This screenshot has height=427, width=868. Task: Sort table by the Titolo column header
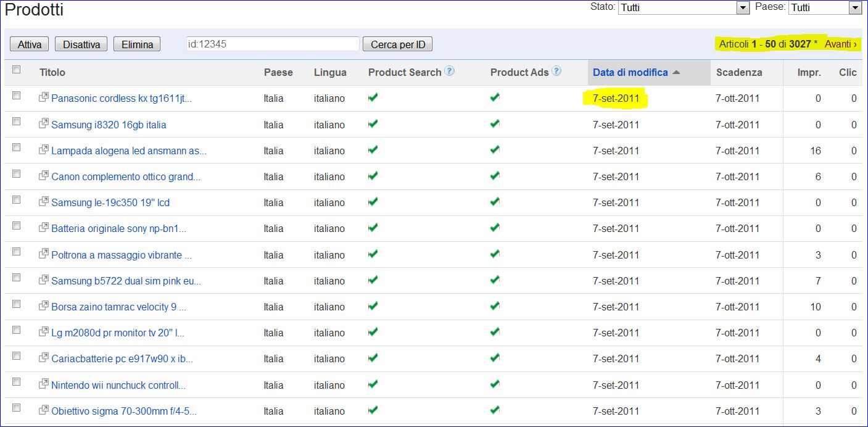pos(52,73)
